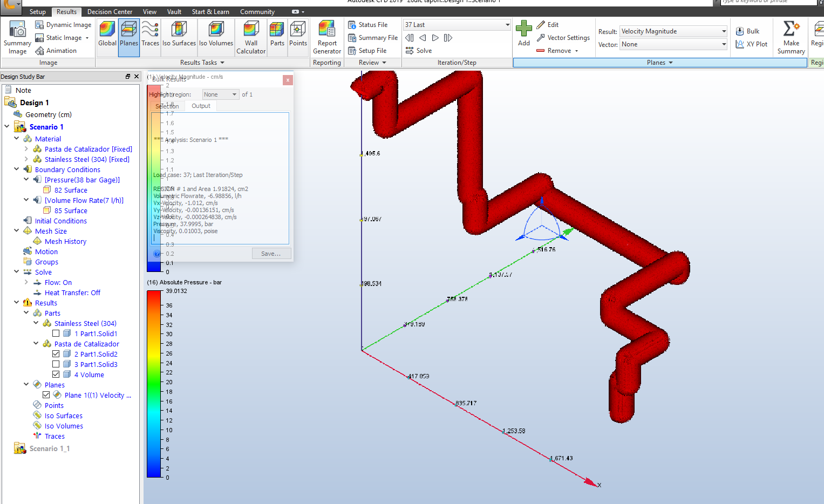Launch the Wall Calculator
Viewport: 824px width, 504px height.
(251, 37)
